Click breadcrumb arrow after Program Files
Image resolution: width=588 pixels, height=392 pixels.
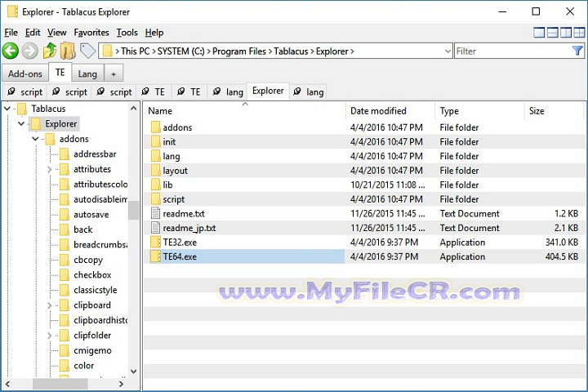click(270, 51)
